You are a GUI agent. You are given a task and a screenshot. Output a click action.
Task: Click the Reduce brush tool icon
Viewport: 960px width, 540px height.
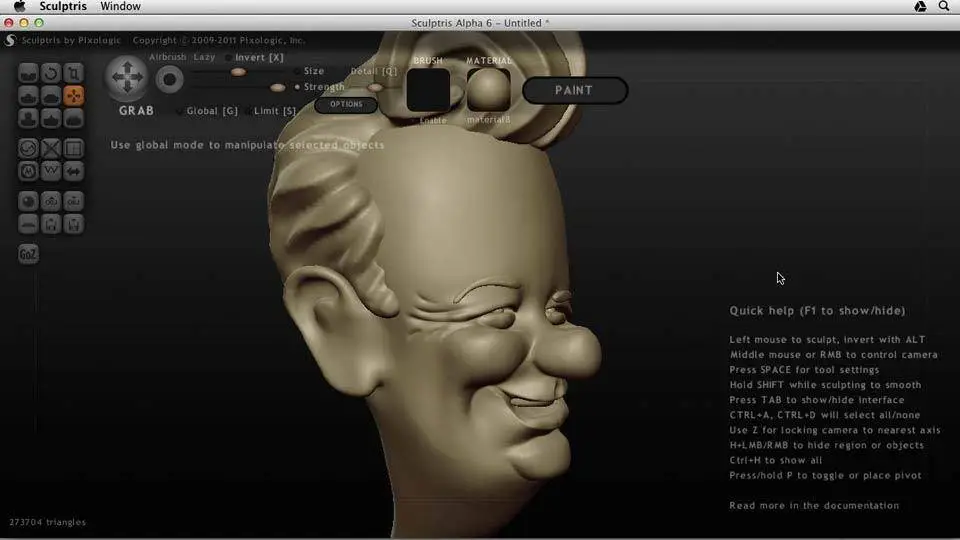pos(28,148)
